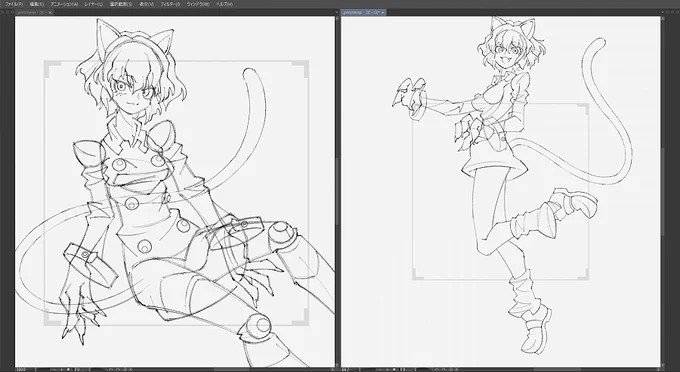The width and height of the screenshot is (680, 372).
Task: Open the ヘルプ (Help) menu
Action: [x=224, y=4]
